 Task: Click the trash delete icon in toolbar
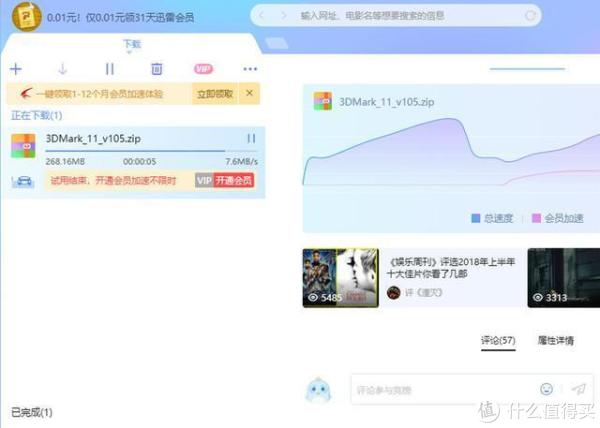tap(156, 69)
